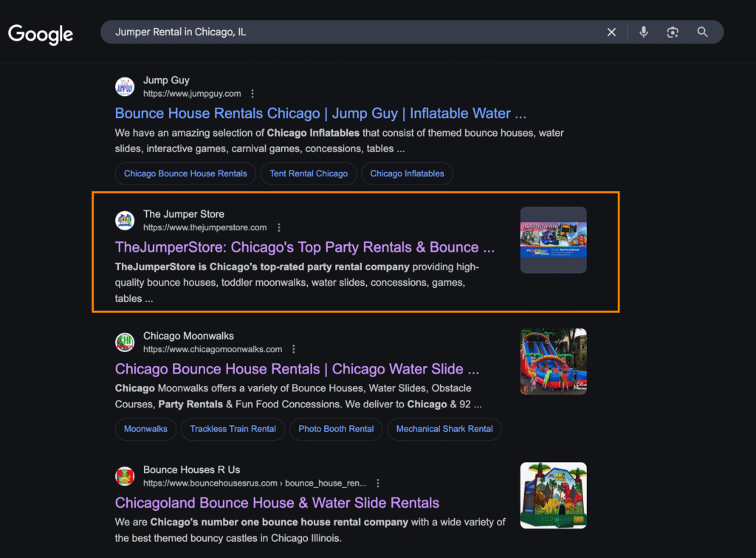Click the Bounce Houses R Us site name

191,470
